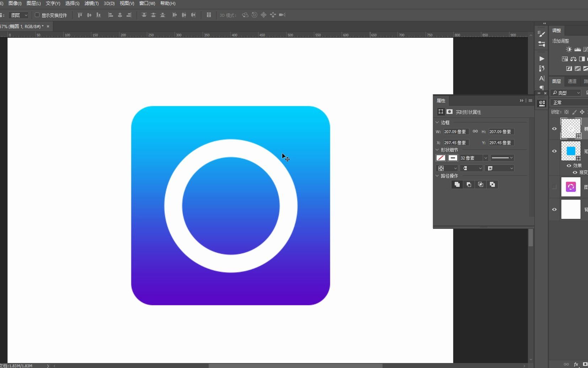588x368 pixels.
Task: Add a Brightness/Contrast adjustment
Action: tap(569, 49)
